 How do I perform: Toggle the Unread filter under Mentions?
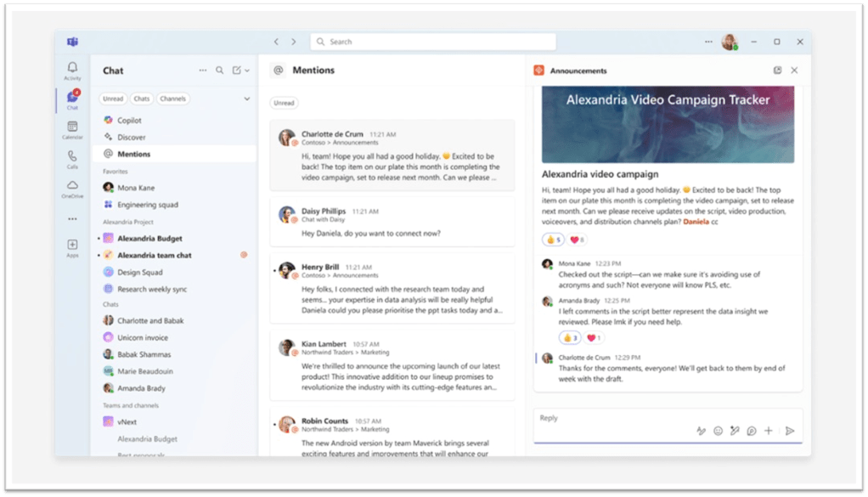tap(284, 103)
